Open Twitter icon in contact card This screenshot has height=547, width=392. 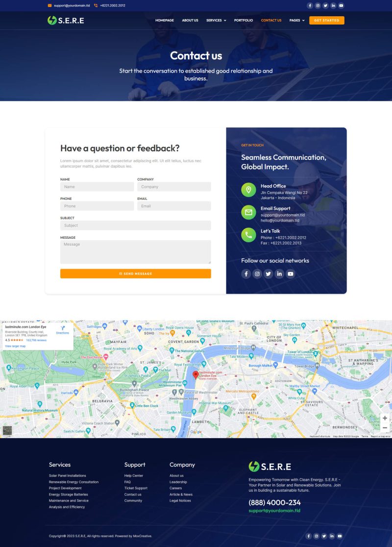(268, 274)
